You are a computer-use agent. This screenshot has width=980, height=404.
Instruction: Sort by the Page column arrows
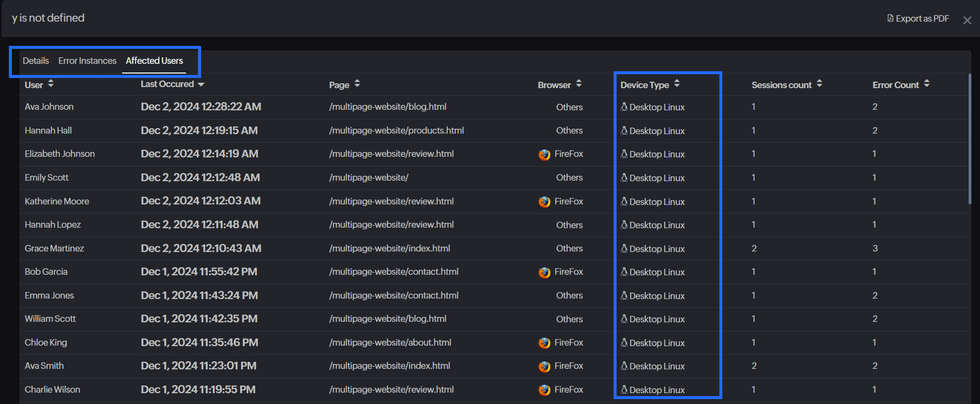357,83
